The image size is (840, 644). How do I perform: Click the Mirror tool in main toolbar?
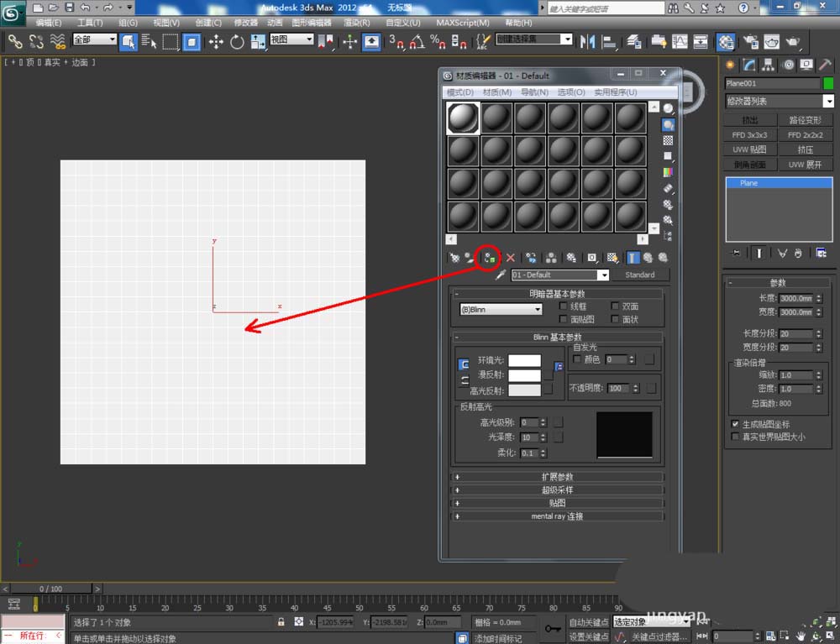click(588, 42)
